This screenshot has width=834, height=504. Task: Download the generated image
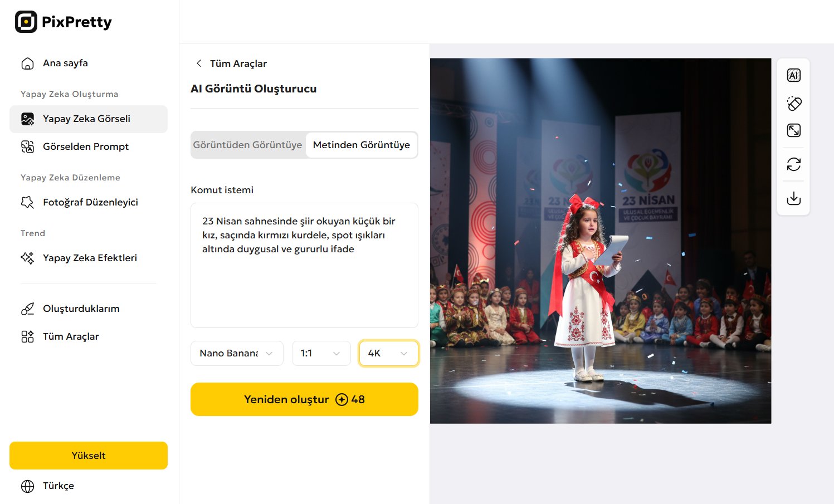coord(793,198)
